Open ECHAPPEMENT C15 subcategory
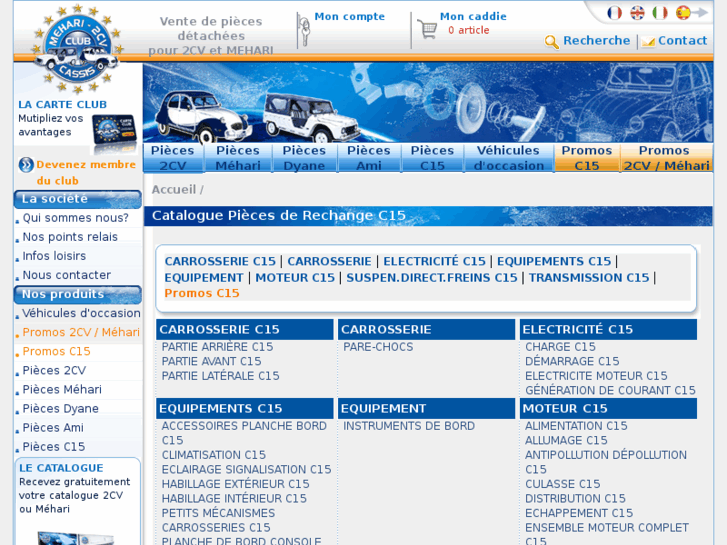Screen dimensions: 727x545 pos(579,513)
